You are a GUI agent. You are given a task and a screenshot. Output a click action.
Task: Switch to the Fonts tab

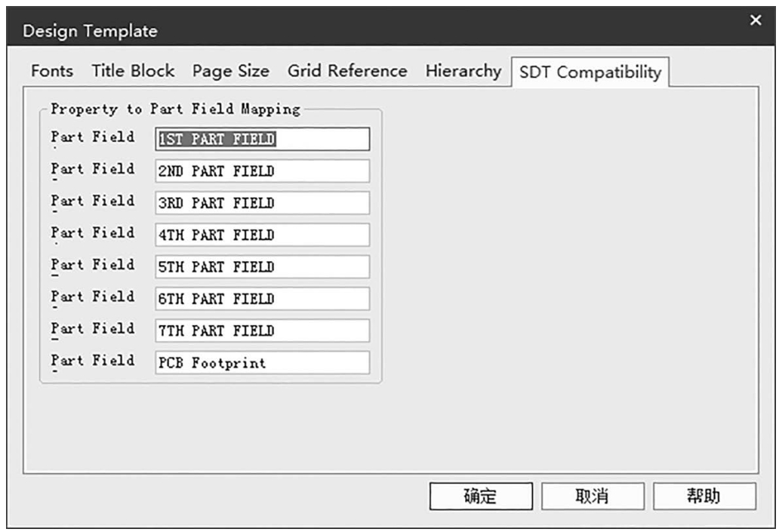click(51, 70)
